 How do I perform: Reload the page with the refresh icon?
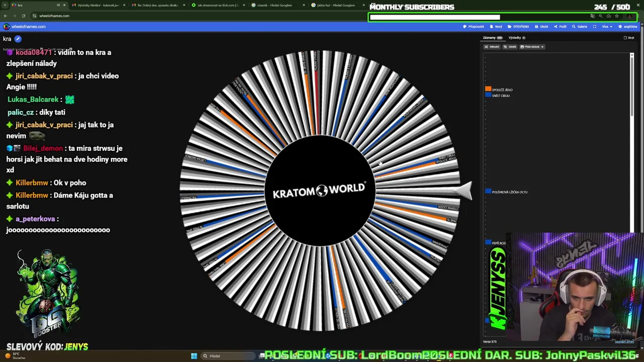coord(23,16)
